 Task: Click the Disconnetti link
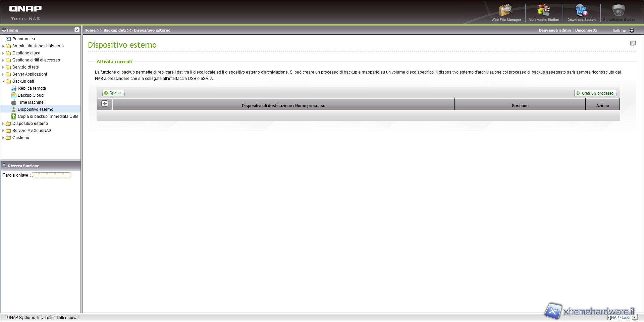pyautogui.click(x=586, y=30)
